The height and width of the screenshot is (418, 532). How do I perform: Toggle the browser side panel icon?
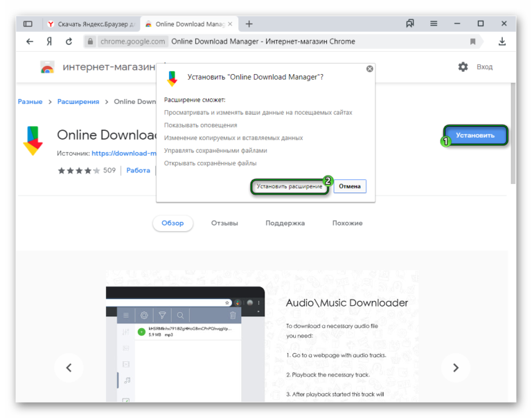pyautogui.click(x=28, y=24)
